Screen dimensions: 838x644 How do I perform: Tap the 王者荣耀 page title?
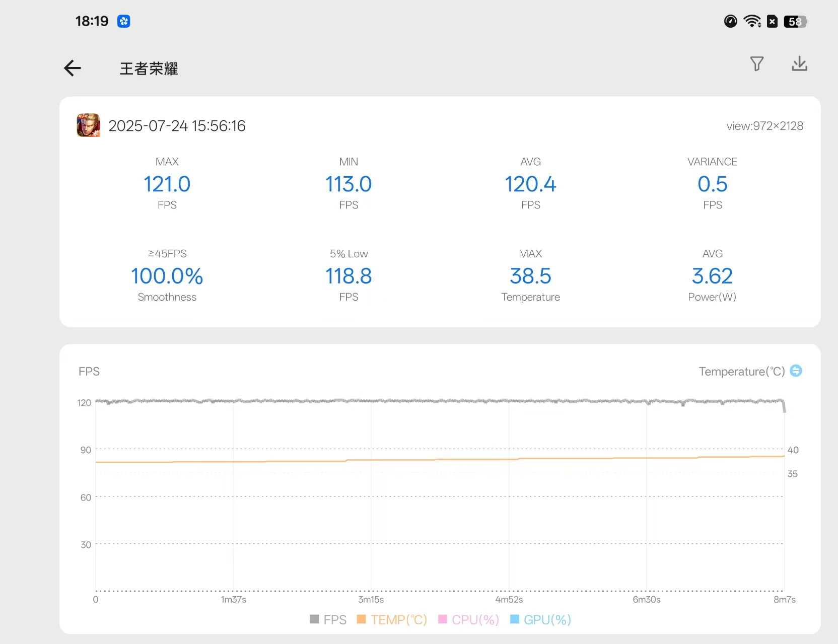(x=149, y=68)
